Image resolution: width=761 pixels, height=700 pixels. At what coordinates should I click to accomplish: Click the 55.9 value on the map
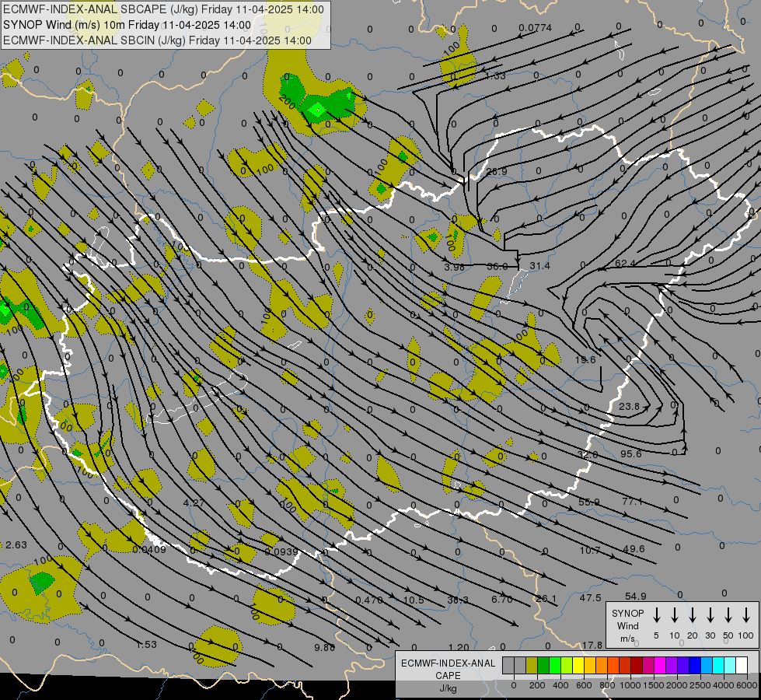coord(588,502)
